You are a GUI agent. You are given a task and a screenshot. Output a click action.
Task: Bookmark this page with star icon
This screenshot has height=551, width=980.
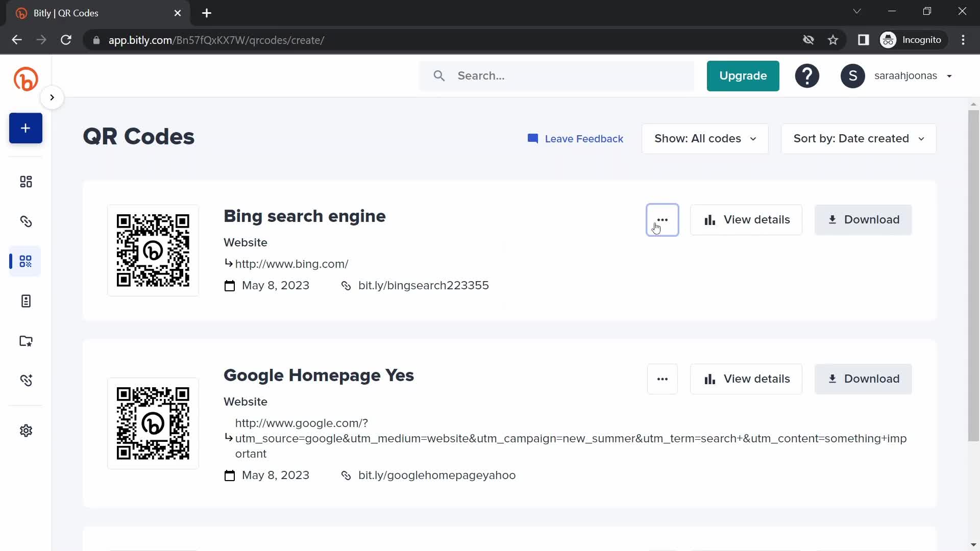tap(833, 40)
